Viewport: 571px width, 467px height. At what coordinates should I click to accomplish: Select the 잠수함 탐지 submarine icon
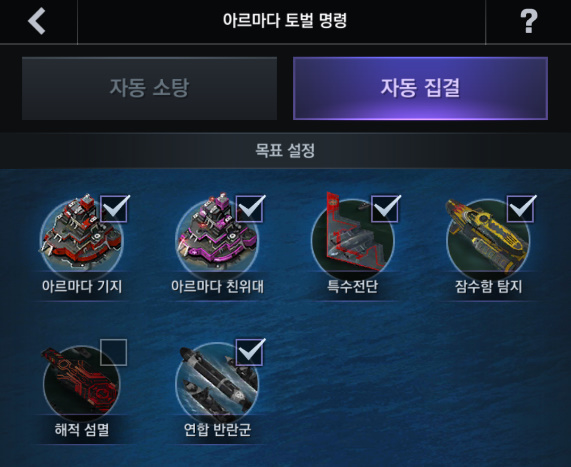(488, 235)
